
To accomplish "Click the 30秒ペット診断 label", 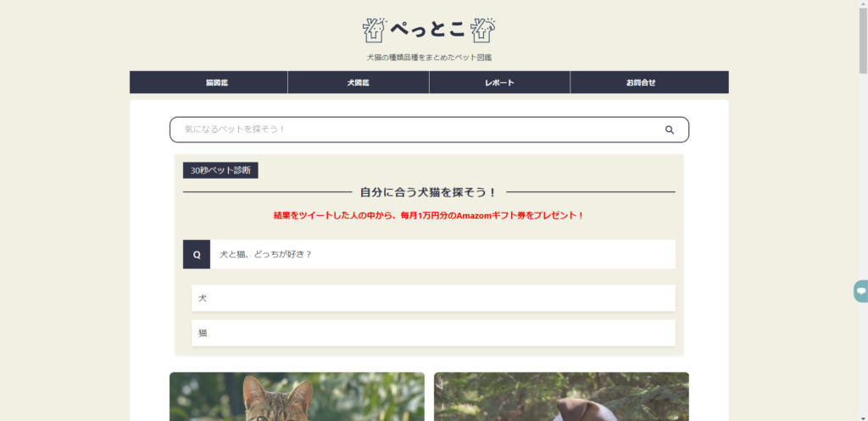I will click(x=220, y=170).
